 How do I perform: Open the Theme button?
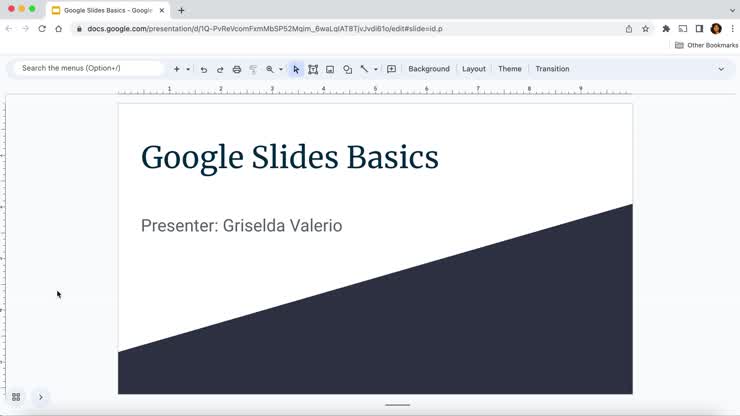[510, 69]
